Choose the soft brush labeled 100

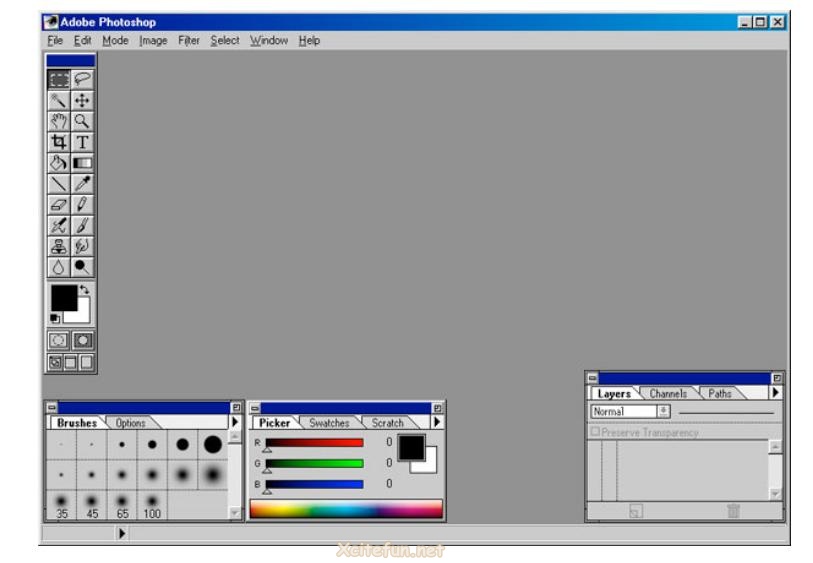pyautogui.click(x=152, y=506)
